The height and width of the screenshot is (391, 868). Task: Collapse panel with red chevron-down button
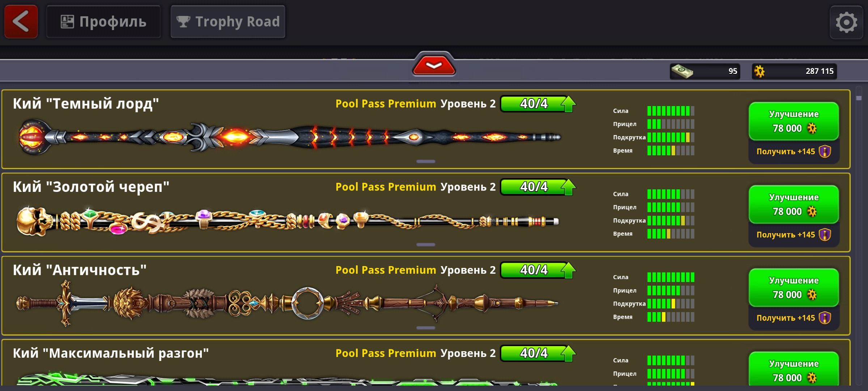tap(434, 65)
